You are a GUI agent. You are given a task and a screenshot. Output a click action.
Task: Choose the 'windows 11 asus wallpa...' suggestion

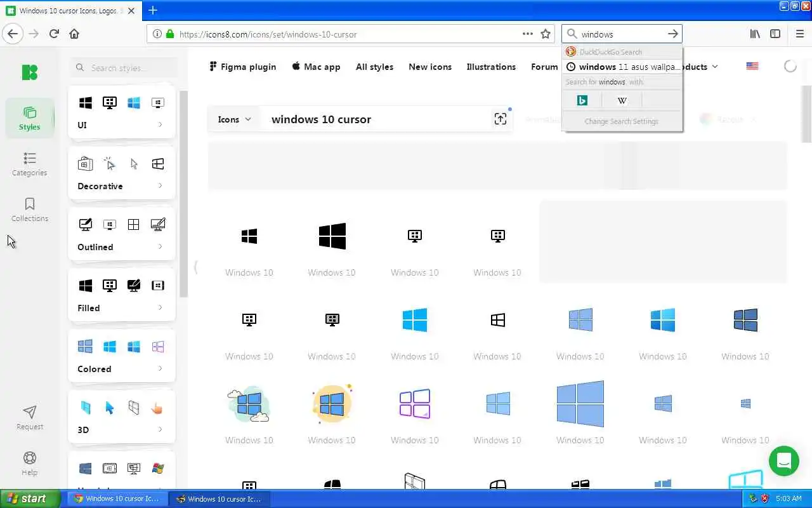(622, 67)
